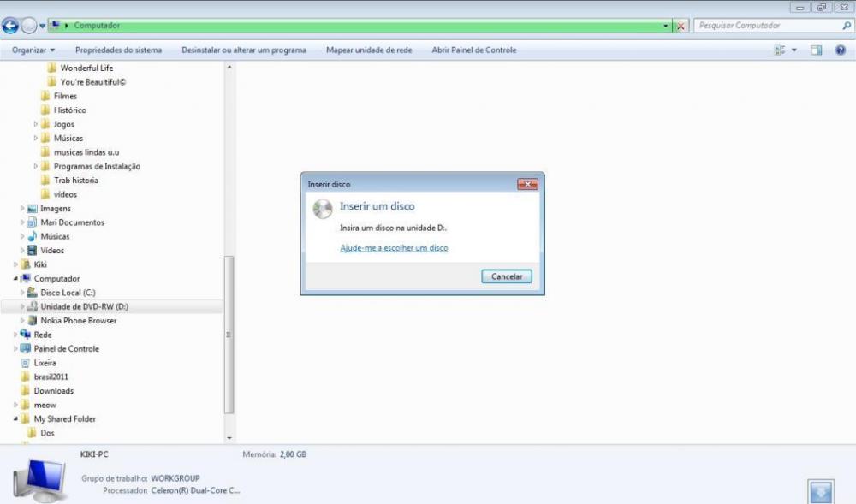Image resolution: width=856 pixels, height=504 pixels.
Task: Select the musicas lindas u.u folder
Action: pos(86,152)
